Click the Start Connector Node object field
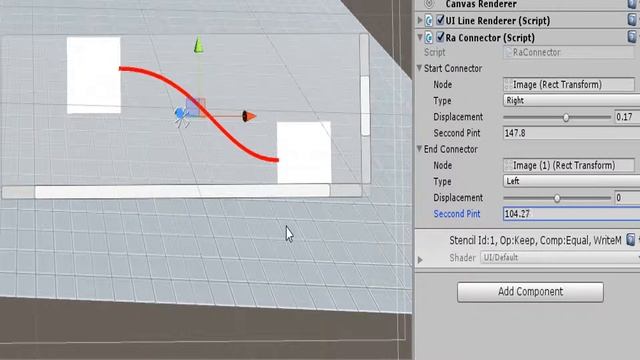The width and height of the screenshot is (640, 360). [x=569, y=84]
